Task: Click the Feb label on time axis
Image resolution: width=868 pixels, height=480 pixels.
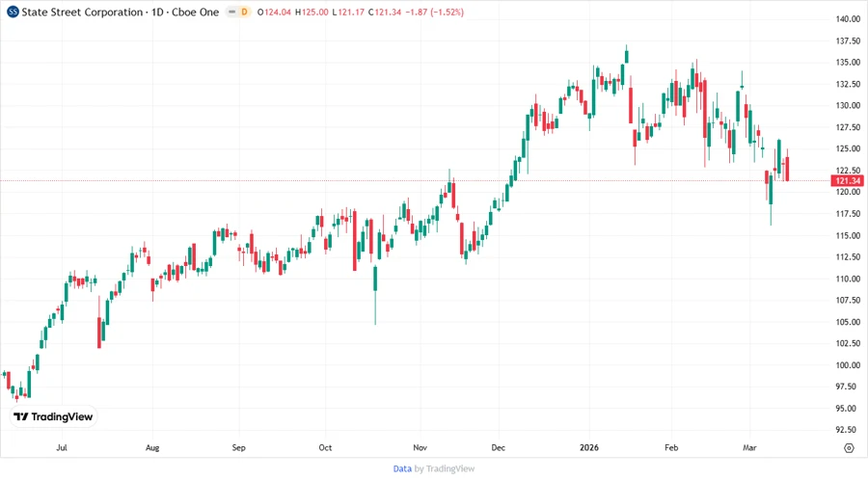Action: pyautogui.click(x=671, y=447)
